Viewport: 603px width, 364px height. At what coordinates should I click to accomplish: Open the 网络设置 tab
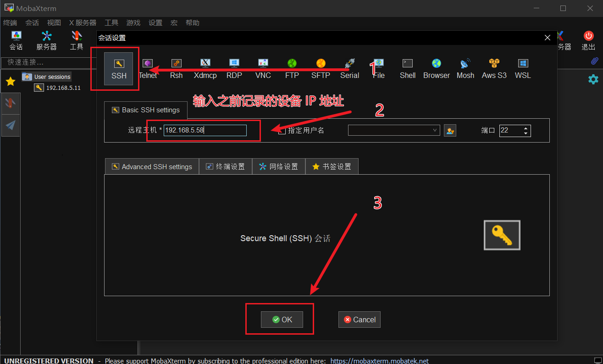coord(278,167)
